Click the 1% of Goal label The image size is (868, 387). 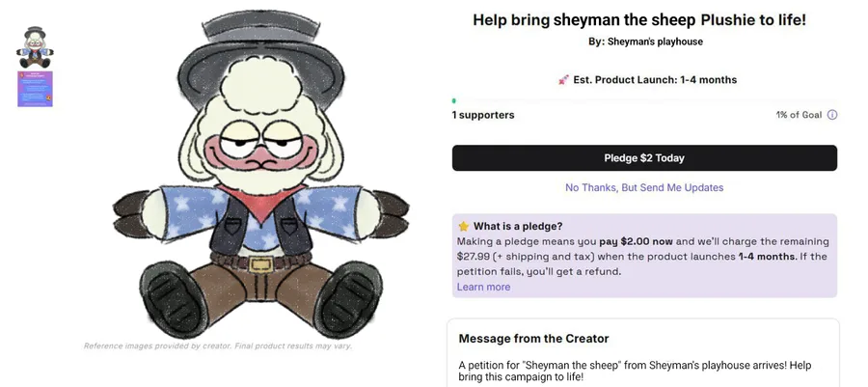799,115
